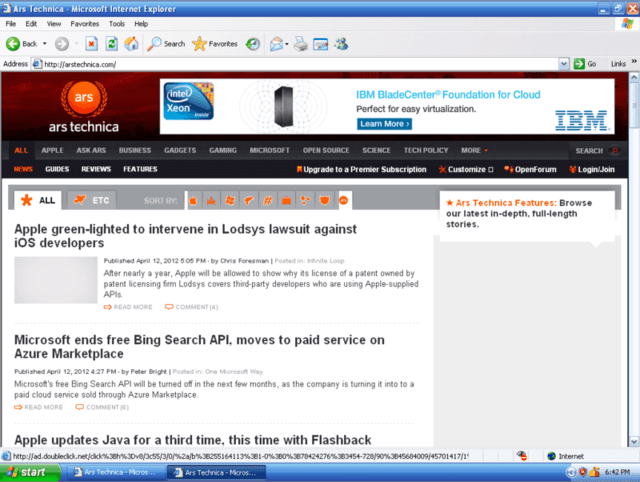Viewport: 640px width, 482px height.
Task: Switch to first Ars Technica taskbar window
Action: point(114,472)
